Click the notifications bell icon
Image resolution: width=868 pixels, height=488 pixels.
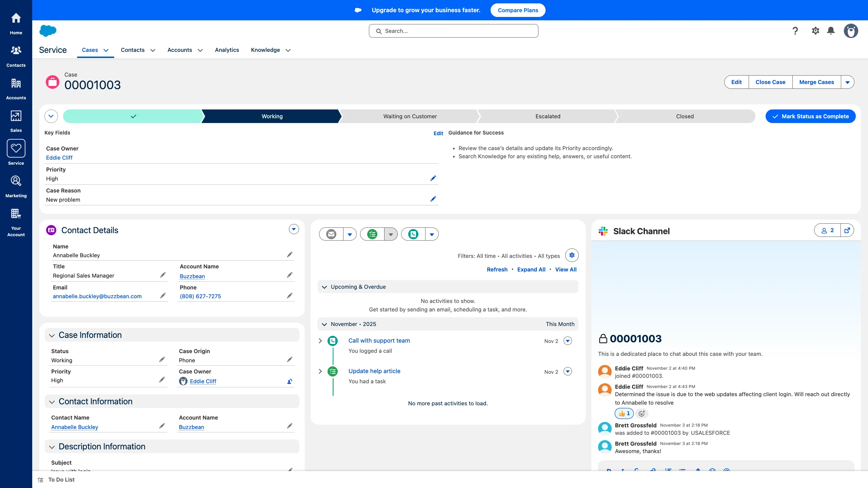tap(831, 30)
